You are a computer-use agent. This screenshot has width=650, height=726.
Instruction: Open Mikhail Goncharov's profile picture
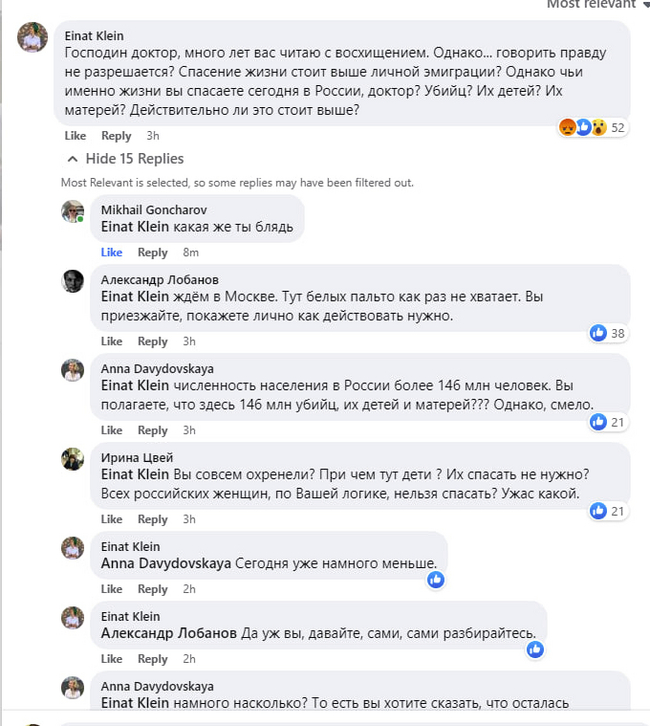(x=73, y=211)
